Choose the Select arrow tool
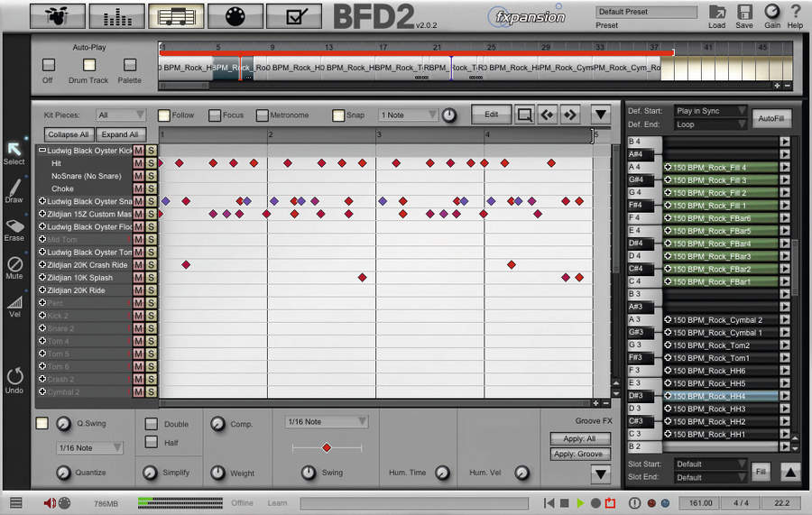The width and height of the screenshot is (812, 515). (x=14, y=149)
